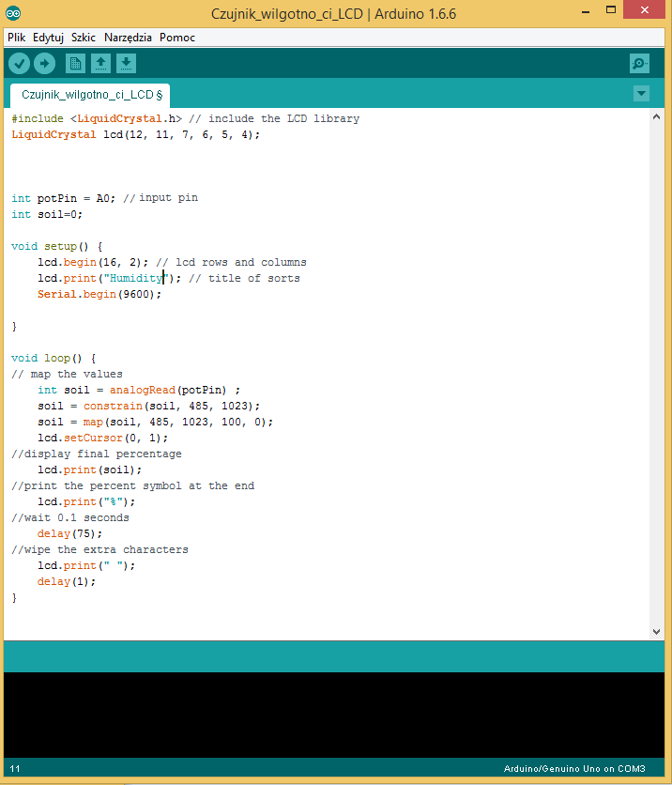Screen dimensions: 672x785
Task: Minimize the Arduino window
Action: click(586, 11)
